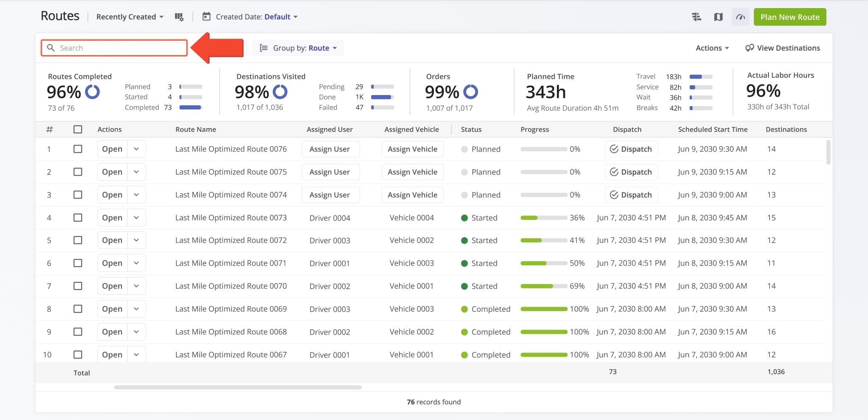Switch to the timeline view icon
The image size is (868, 420).
tap(696, 17)
